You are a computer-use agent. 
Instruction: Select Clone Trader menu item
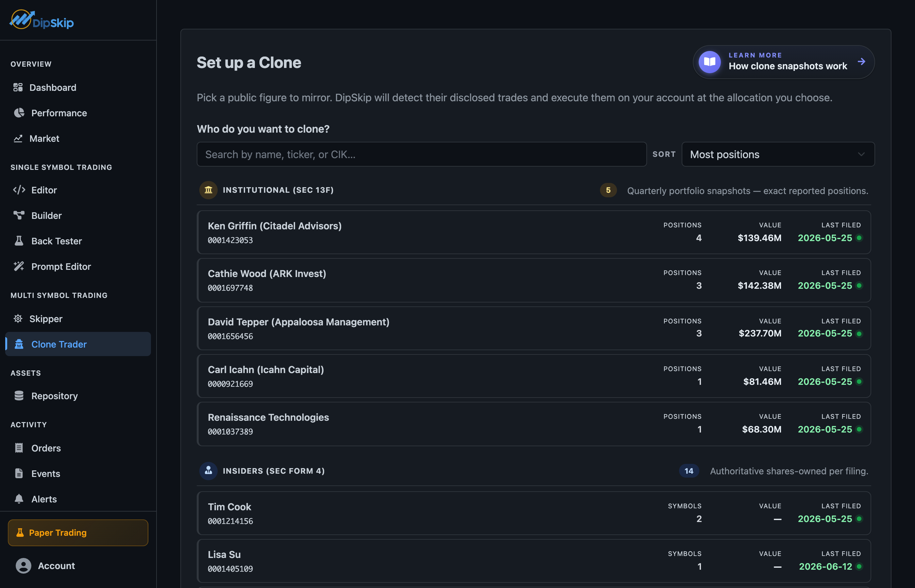point(78,344)
